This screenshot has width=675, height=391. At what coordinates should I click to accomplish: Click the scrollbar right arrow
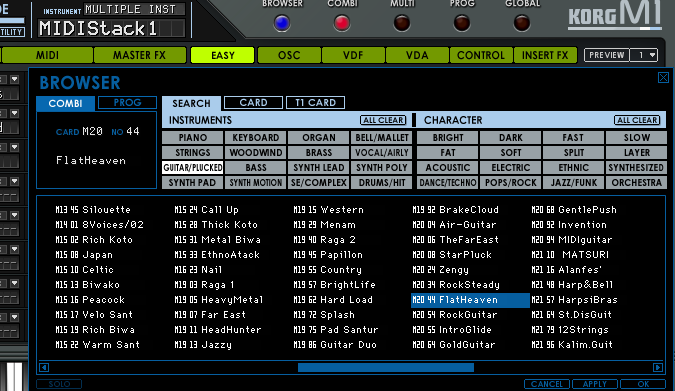click(658, 367)
